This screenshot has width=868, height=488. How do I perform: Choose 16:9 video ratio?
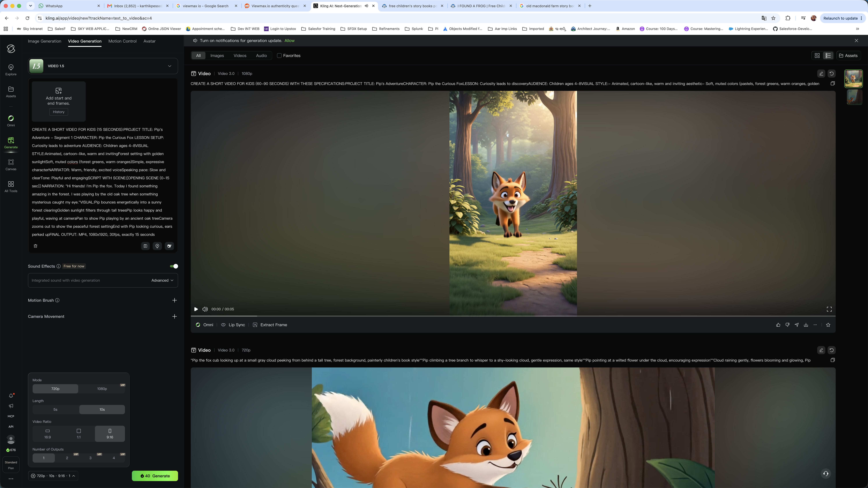47,434
